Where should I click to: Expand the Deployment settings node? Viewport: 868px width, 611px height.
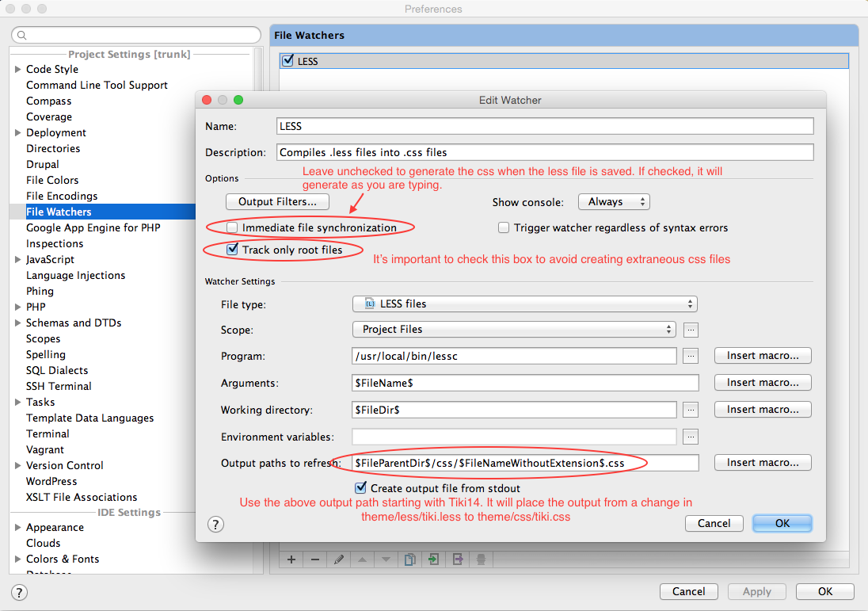pos(17,133)
